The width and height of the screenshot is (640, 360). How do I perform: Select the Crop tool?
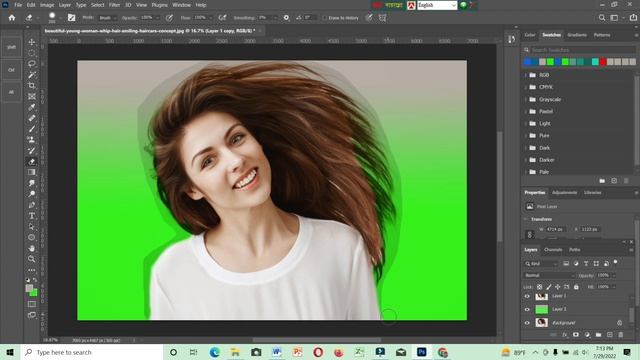32,85
